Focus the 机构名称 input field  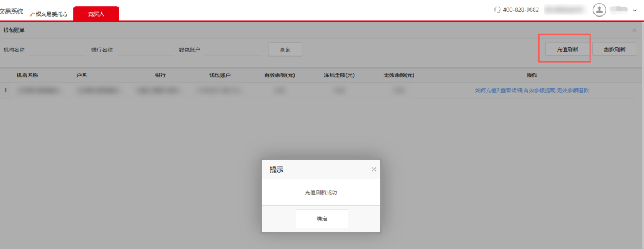[58, 49]
